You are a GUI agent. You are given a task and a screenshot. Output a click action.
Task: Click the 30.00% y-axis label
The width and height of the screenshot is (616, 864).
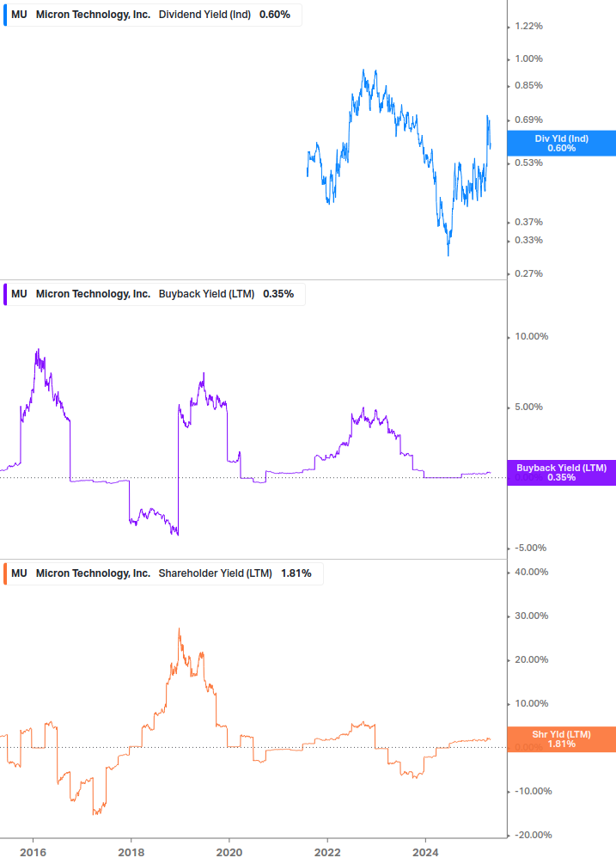531,616
